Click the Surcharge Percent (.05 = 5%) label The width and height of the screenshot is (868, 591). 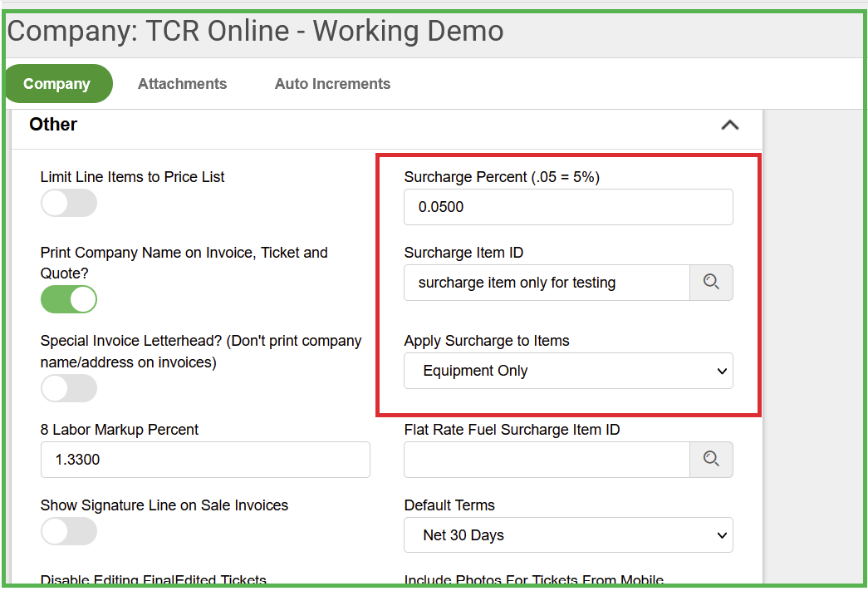[502, 177]
